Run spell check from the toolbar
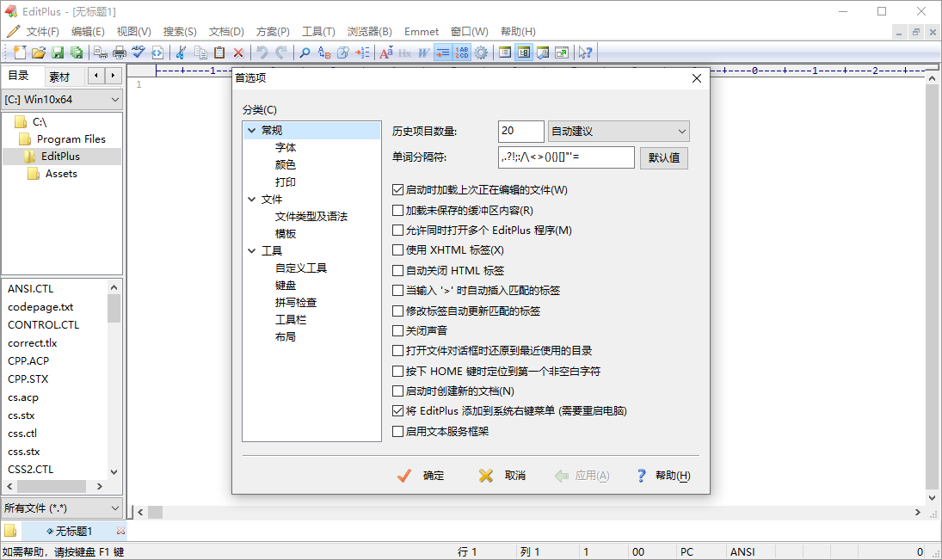Viewport: 942px width, 560px height. click(138, 52)
